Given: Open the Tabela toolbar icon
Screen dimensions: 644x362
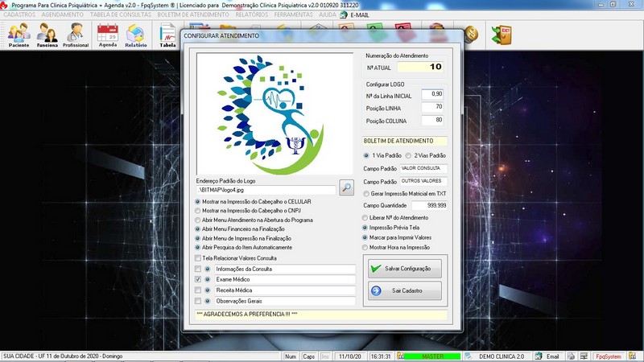Looking at the screenshot, I should tap(167, 35).
